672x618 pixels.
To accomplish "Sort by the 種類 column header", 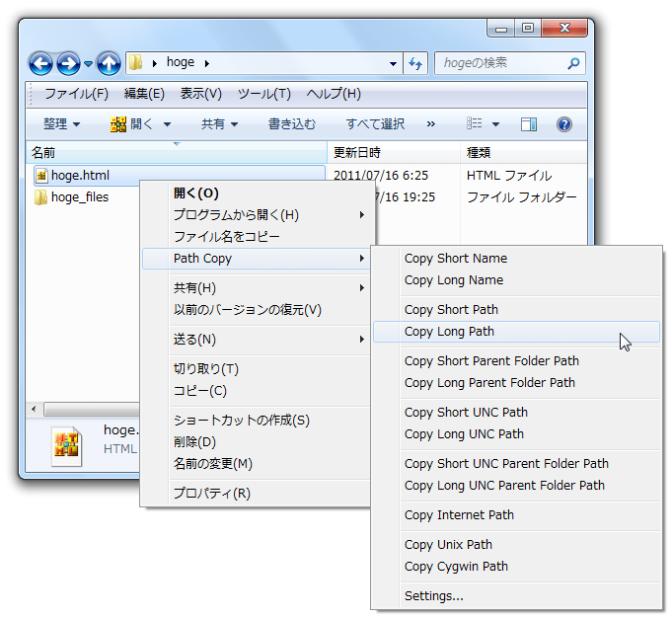I will (x=523, y=152).
